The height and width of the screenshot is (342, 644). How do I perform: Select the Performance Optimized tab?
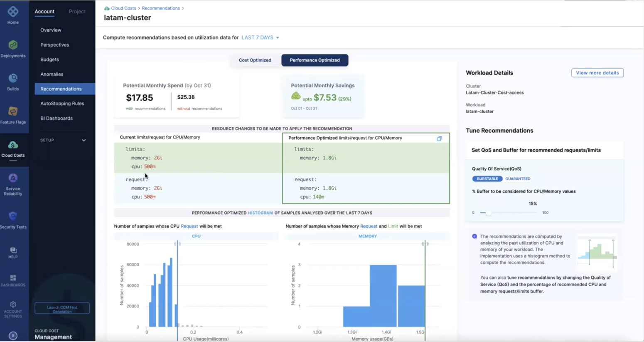[315, 60]
